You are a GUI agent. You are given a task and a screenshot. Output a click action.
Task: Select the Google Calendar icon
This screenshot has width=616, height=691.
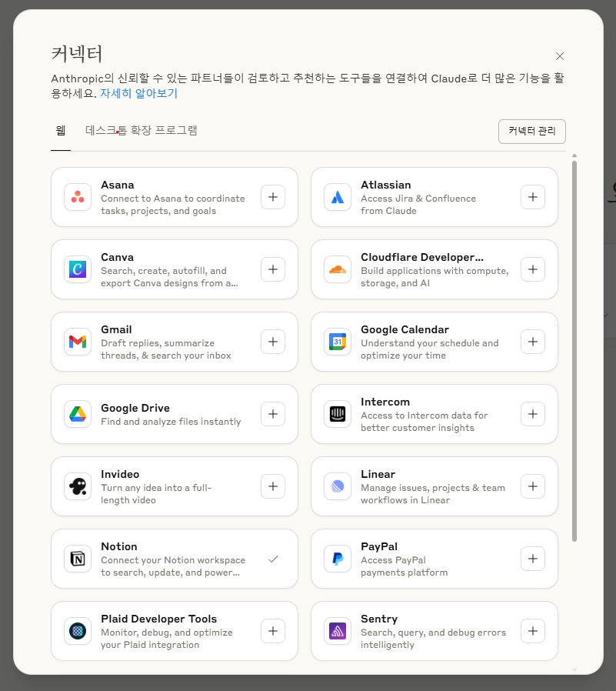pyautogui.click(x=337, y=342)
